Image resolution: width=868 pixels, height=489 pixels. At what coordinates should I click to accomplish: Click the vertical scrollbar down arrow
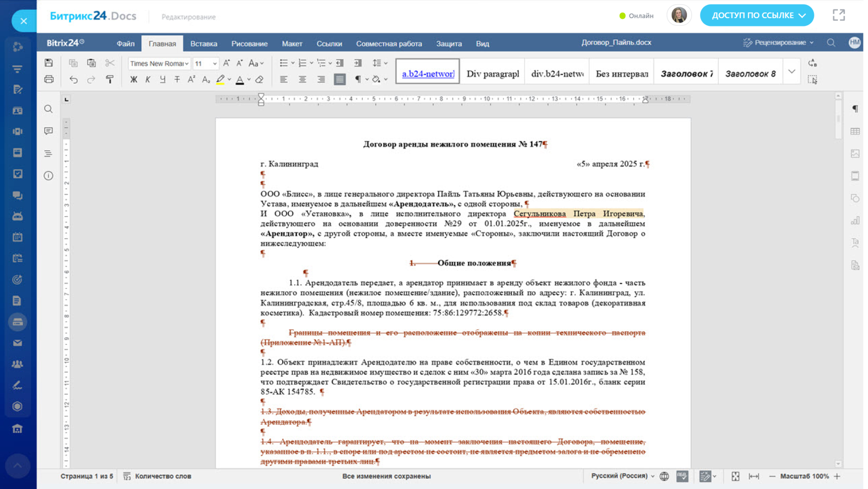coord(838,464)
